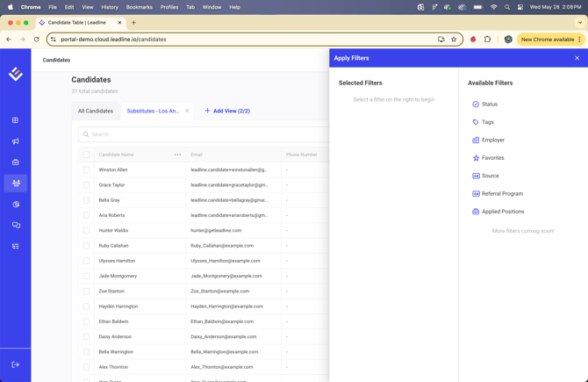Select the Favorites filter
Viewport: 588px width, 382px height.
tap(488, 158)
